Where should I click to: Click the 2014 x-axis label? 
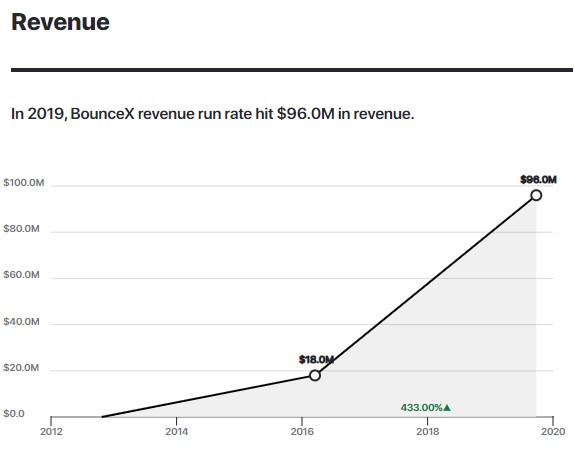176,432
